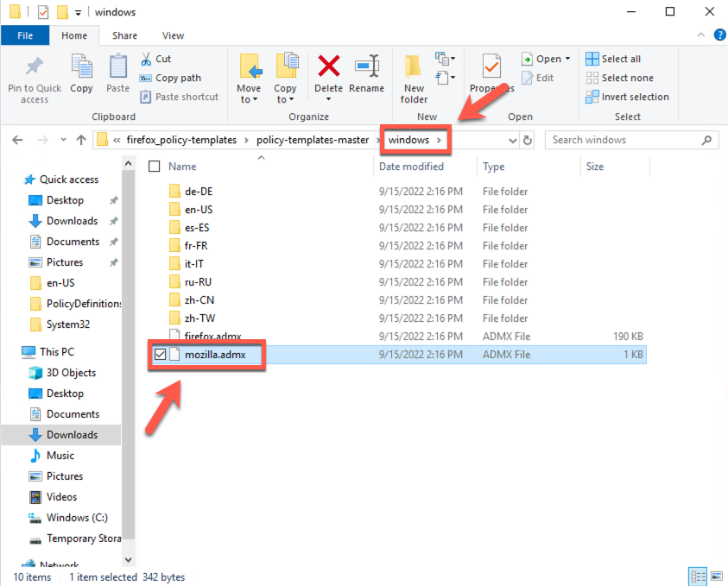Switch to the View ribbon tab
This screenshot has height=586, width=728.
click(x=174, y=35)
